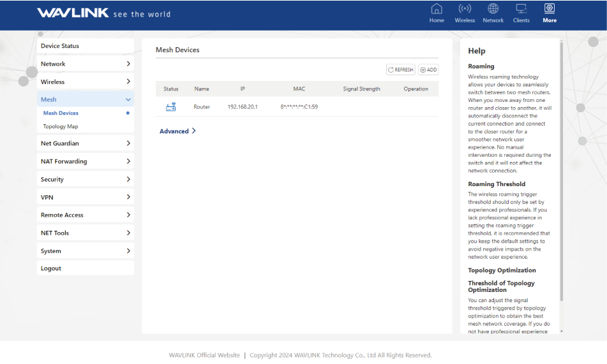Open Topology Map submenu item

coord(61,126)
